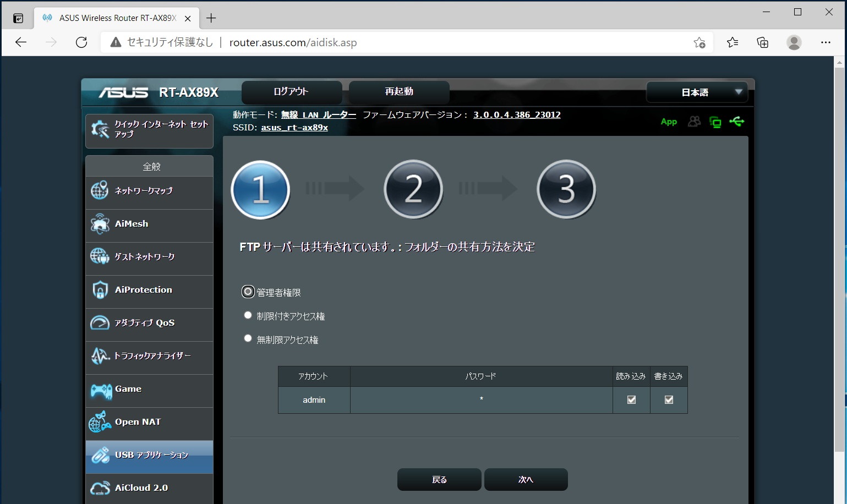Open the browser profile avatar
Viewport: 847px width, 504px height.
click(794, 42)
